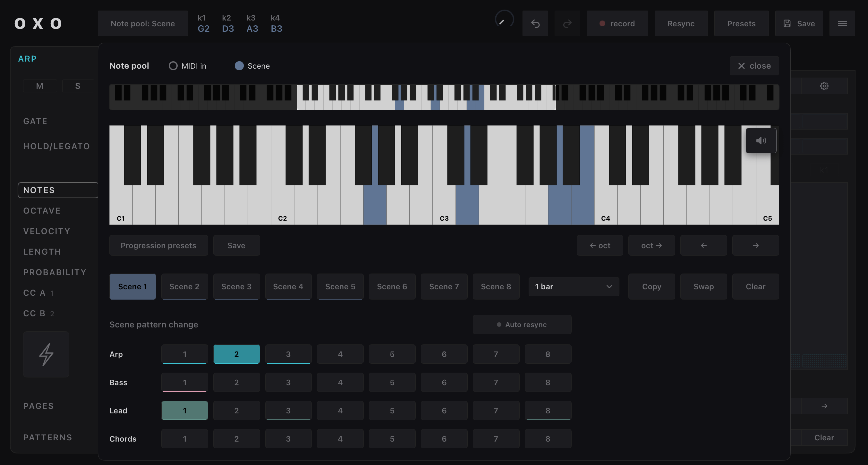Switch to Scene 5

340,287
